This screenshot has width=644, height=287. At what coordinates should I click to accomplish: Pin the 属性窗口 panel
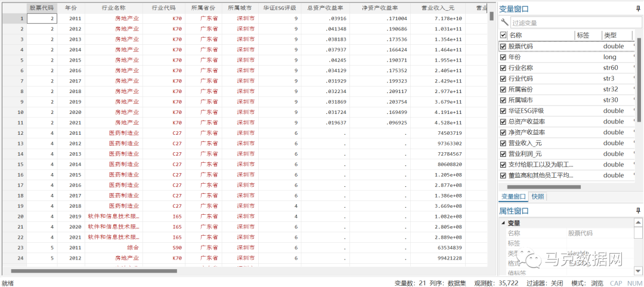point(638,211)
